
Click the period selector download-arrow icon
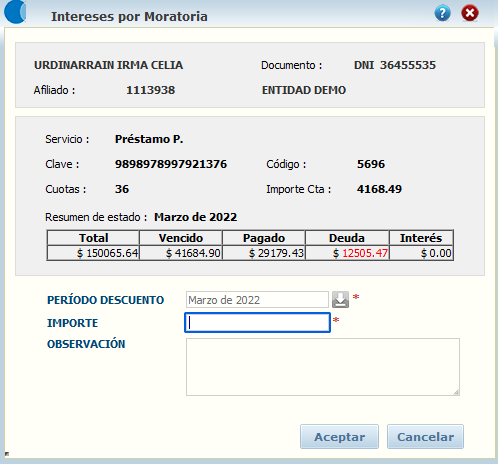pos(340,299)
